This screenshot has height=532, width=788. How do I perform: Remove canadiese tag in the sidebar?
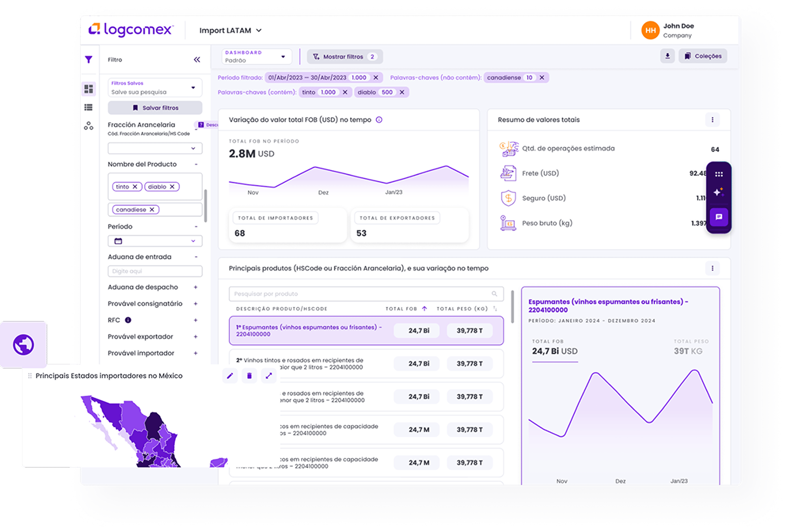(152, 210)
